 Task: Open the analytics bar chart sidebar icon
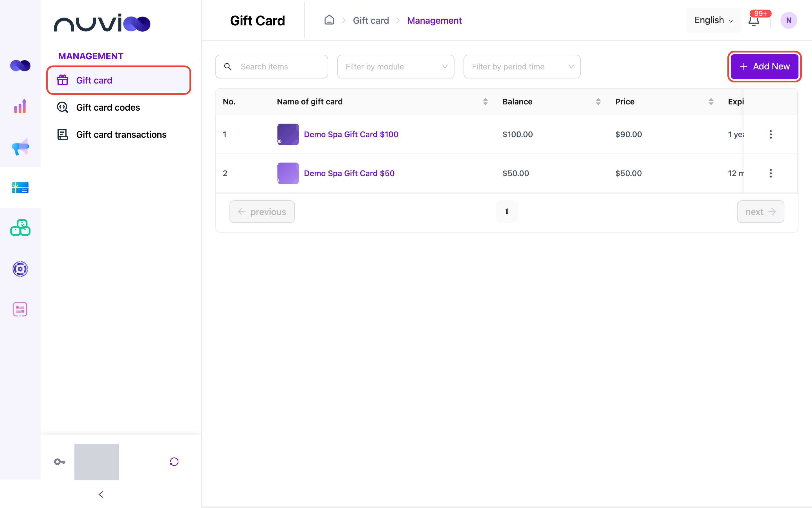click(20, 106)
